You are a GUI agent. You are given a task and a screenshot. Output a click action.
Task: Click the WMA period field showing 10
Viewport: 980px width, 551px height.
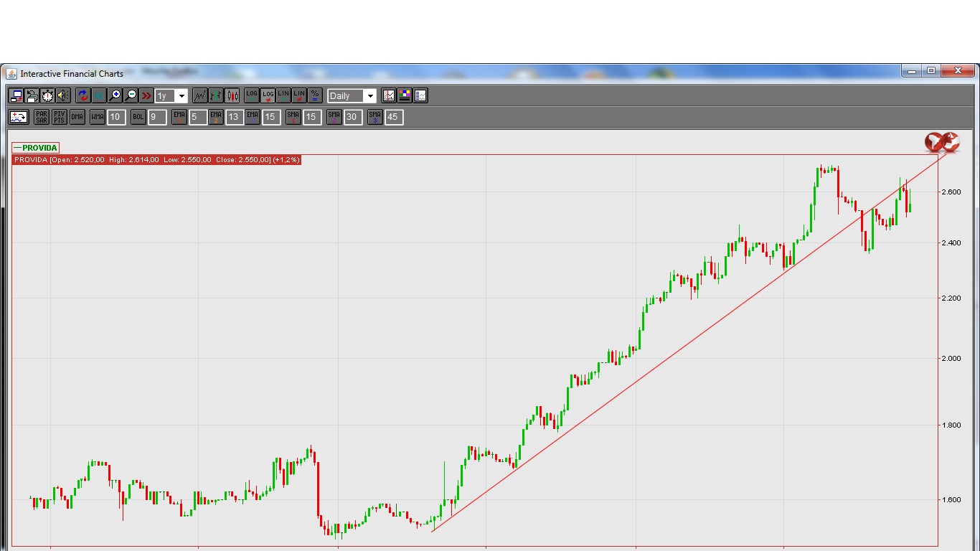pos(117,117)
